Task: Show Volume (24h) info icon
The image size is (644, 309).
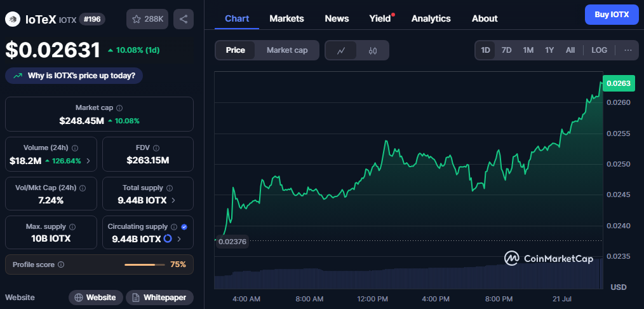Action: [x=76, y=148]
